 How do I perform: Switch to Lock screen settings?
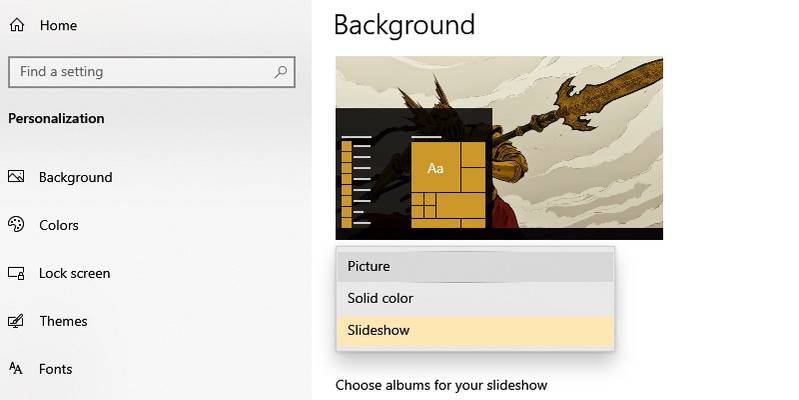click(x=74, y=273)
